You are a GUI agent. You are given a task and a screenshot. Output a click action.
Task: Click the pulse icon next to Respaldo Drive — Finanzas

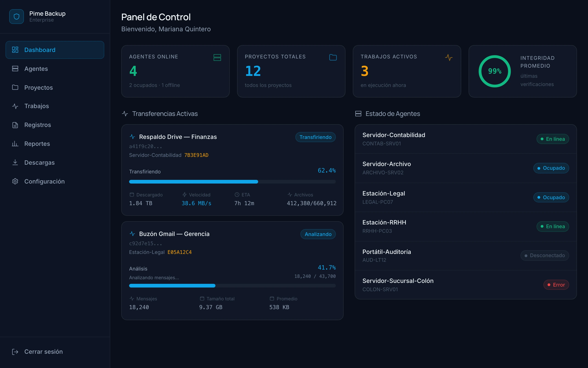tap(132, 137)
